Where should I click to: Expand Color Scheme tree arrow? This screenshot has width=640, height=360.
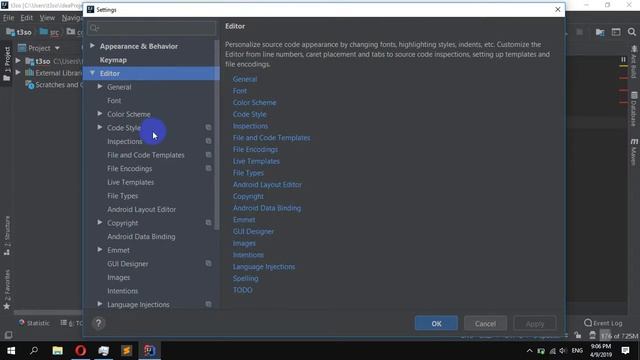(x=100, y=114)
